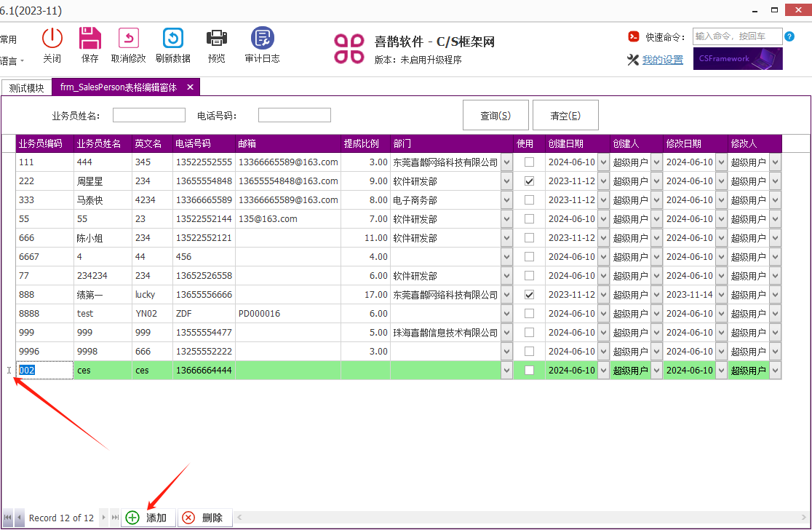Toggle 使用 checkbox for 马泰快 row
The width and height of the screenshot is (812, 530).
tap(529, 200)
